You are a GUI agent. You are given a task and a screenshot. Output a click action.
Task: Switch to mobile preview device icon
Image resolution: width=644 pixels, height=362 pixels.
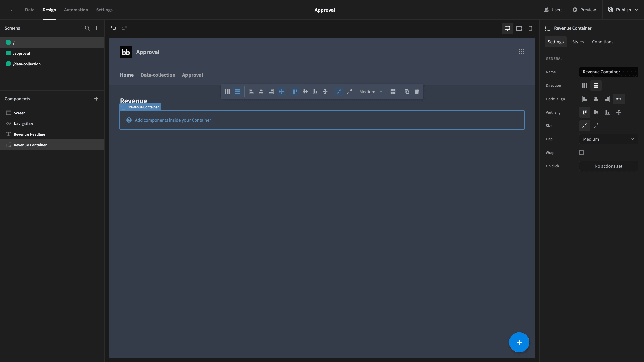(530, 28)
